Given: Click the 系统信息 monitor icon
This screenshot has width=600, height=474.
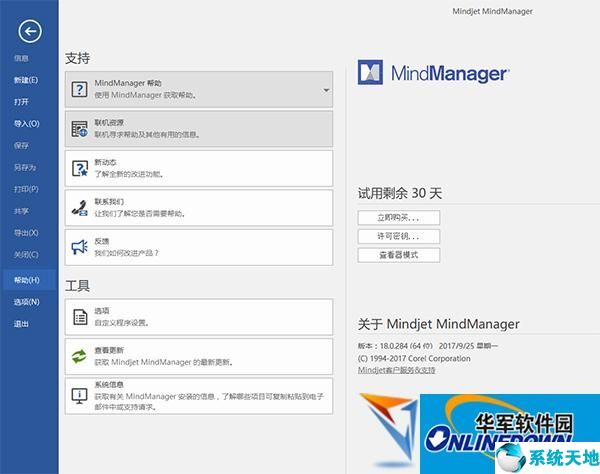Looking at the screenshot, I should click(x=79, y=396).
